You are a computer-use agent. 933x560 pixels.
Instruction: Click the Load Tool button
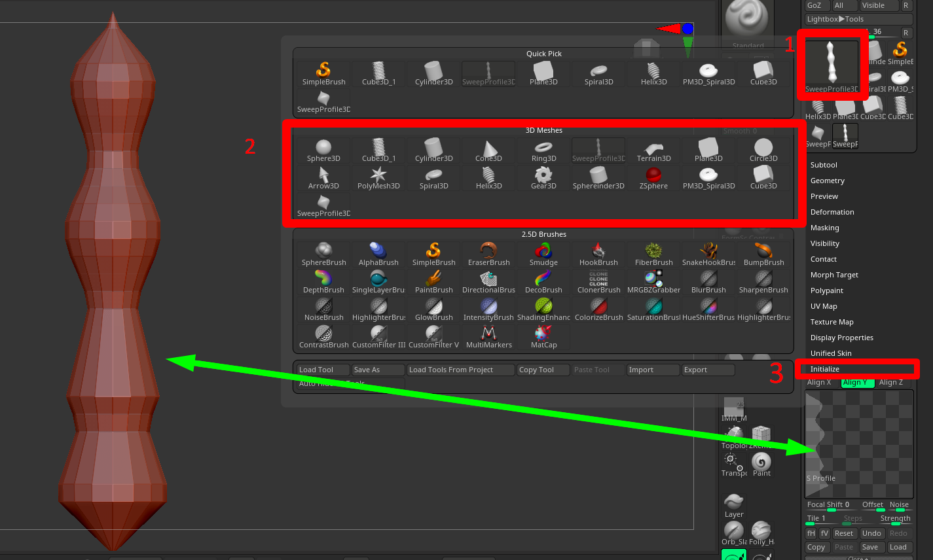pos(323,370)
